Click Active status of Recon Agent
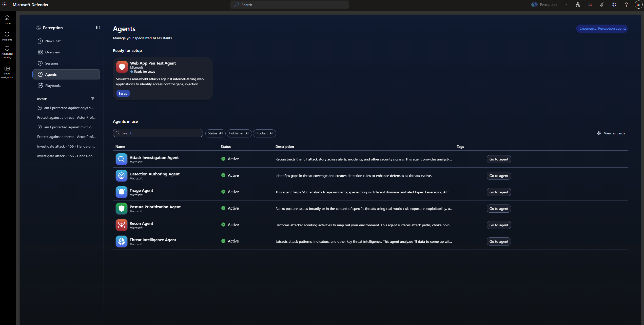Image resolution: width=644 pixels, height=325 pixels. (230, 225)
